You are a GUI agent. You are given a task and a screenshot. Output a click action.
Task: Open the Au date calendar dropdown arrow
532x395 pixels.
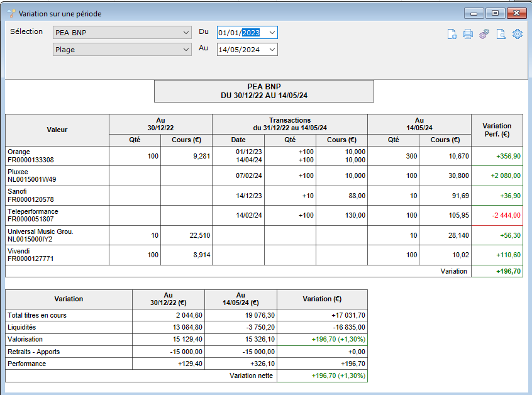pyautogui.click(x=272, y=50)
